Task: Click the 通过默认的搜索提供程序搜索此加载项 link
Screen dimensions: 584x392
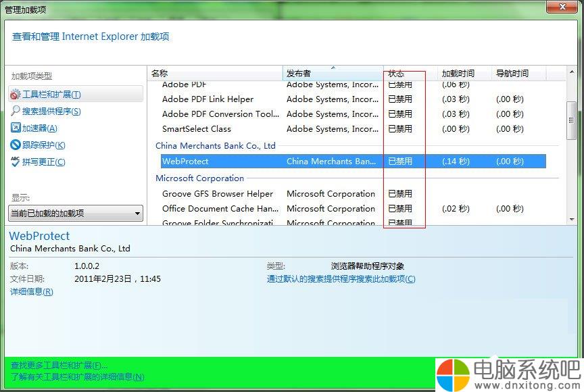Action: (x=341, y=279)
